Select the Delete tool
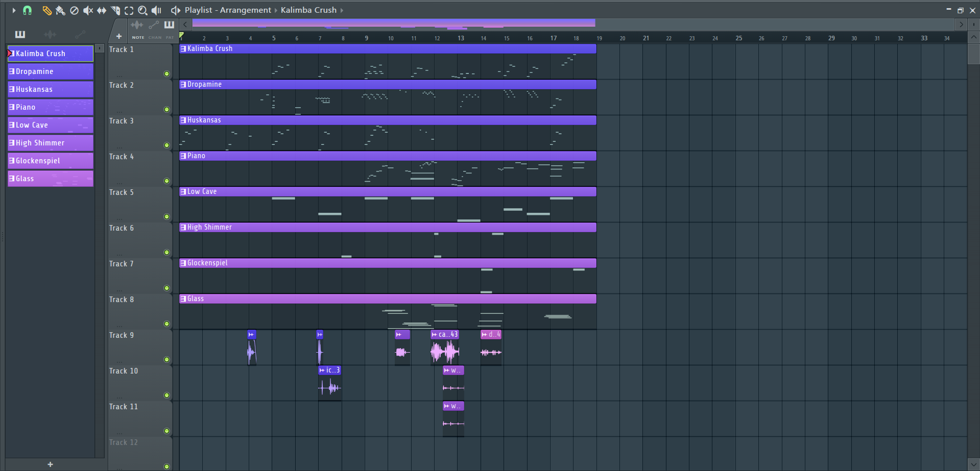The width and height of the screenshot is (980, 471). pyautogui.click(x=74, y=10)
